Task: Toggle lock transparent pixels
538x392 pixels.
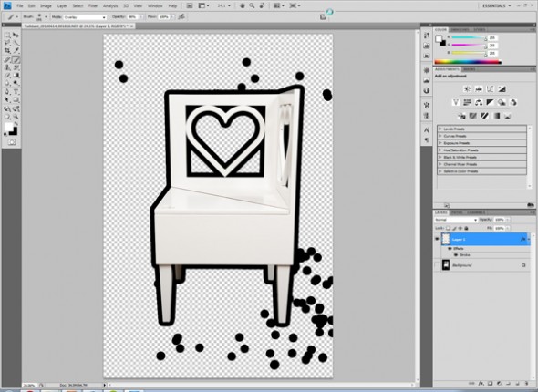Action: pyautogui.click(x=448, y=228)
